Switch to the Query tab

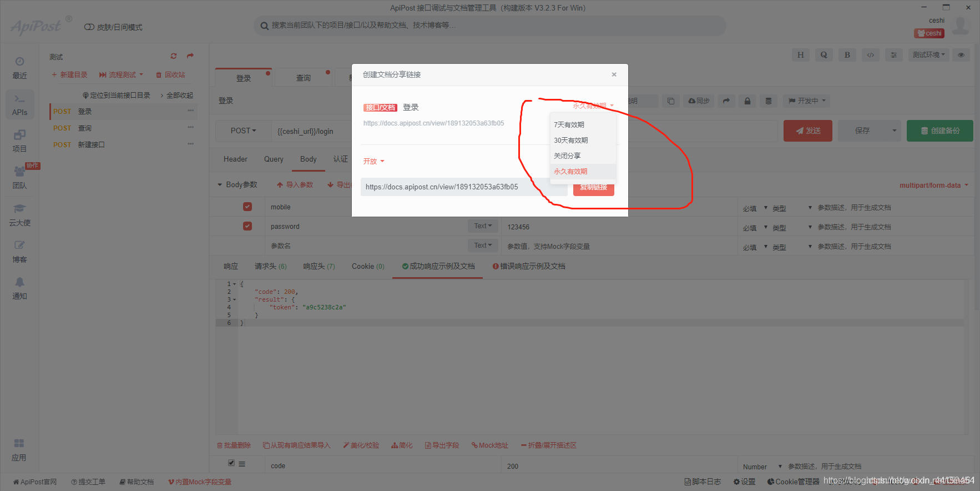[274, 159]
